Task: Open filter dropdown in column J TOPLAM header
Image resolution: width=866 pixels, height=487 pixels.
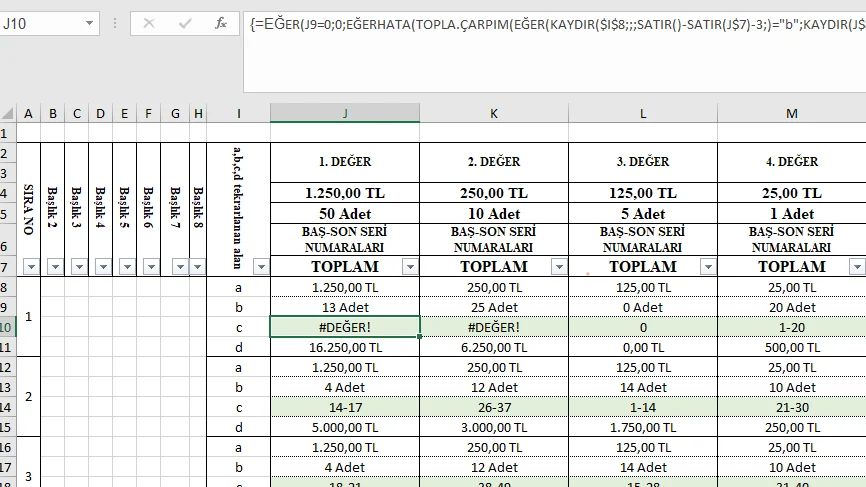Action: click(409, 267)
